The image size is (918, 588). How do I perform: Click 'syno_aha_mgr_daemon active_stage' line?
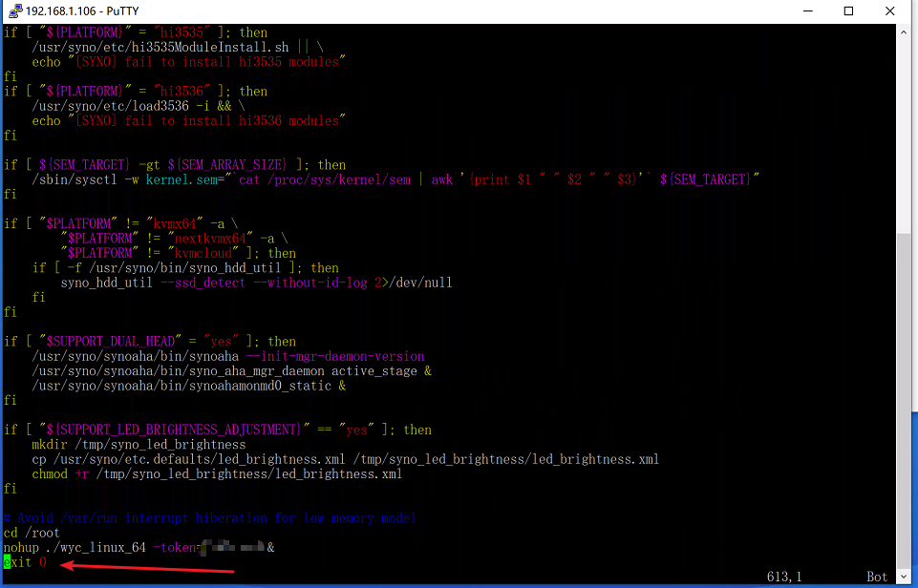(232, 371)
